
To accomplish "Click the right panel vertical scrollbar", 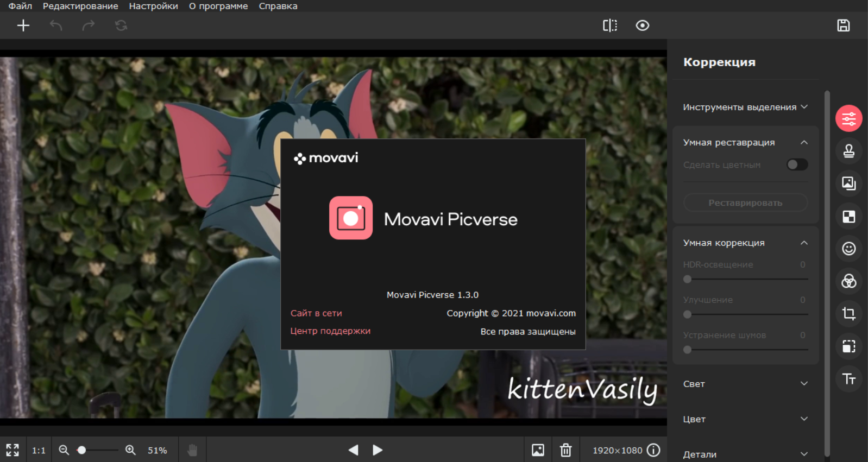I will 827,273.
